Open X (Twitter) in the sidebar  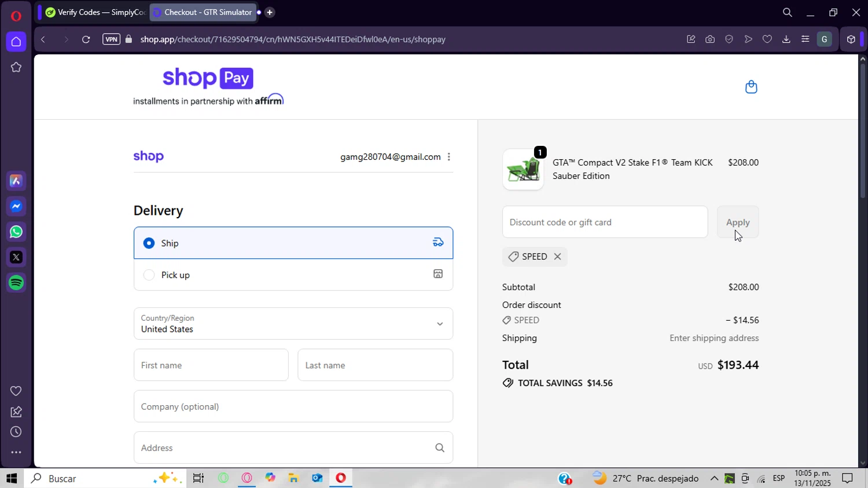16,258
